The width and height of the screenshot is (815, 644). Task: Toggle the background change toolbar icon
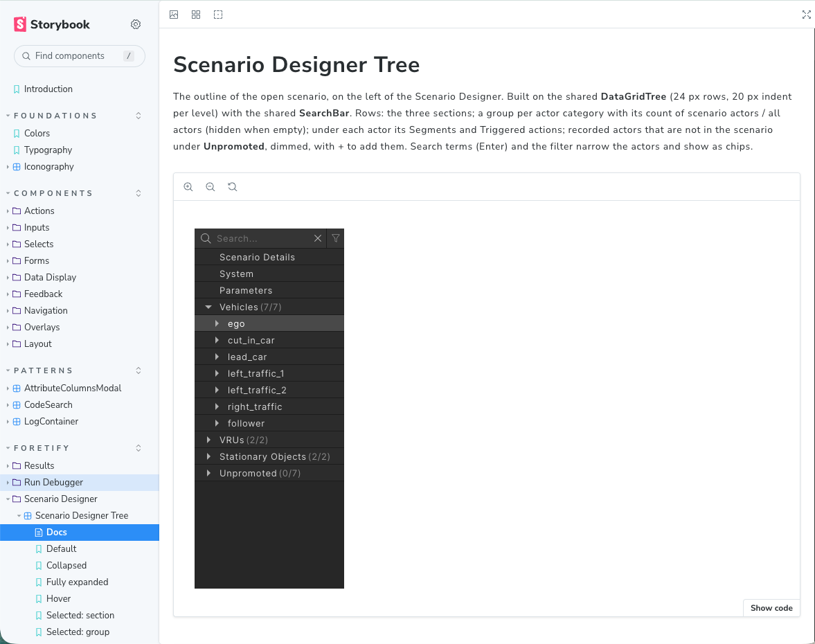[174, 15]
